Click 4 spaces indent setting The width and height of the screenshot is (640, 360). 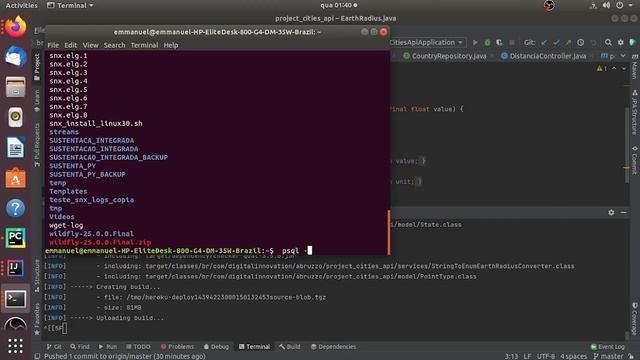pos(574,356)
